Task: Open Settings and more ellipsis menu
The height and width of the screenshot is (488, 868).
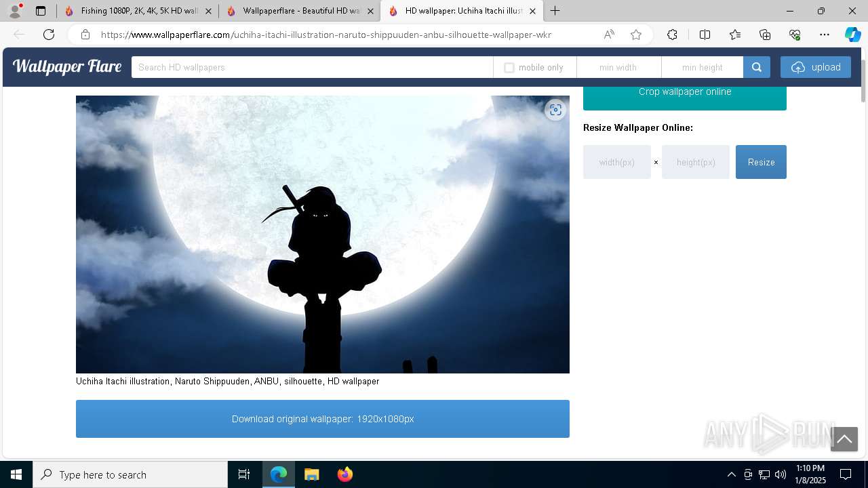Action: 825,35
